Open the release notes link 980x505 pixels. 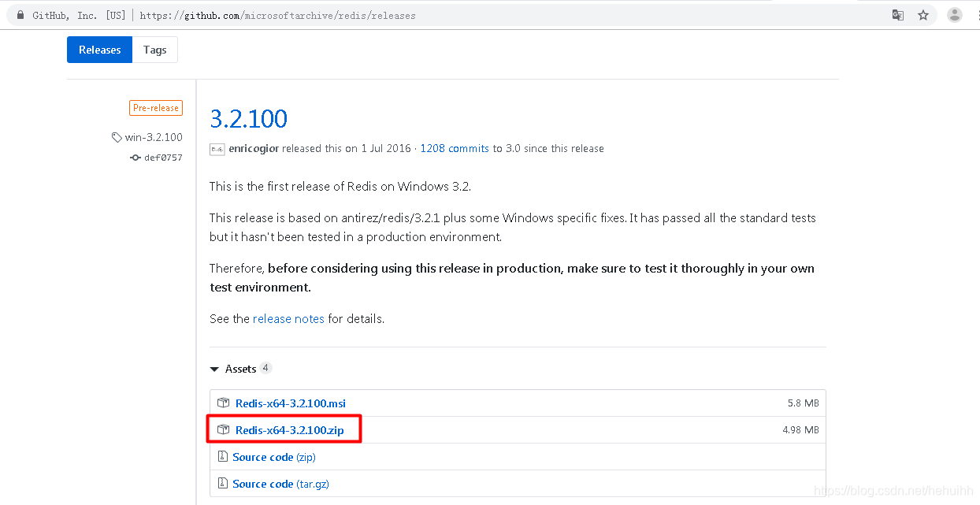[288, 319]
